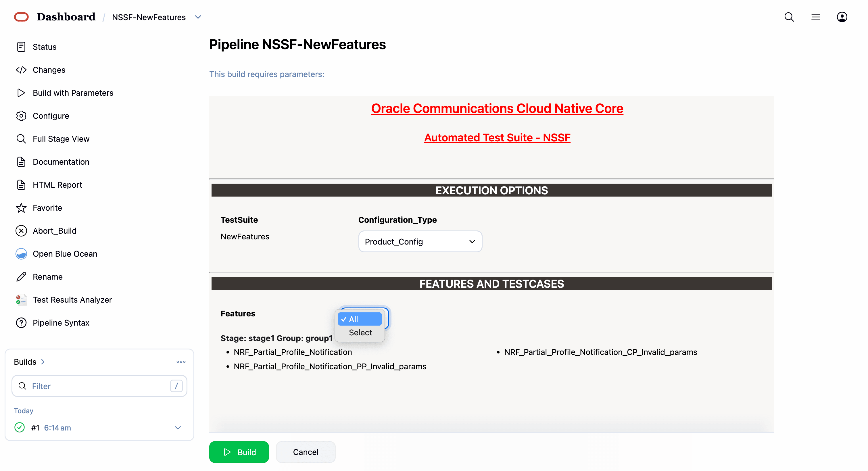Open the Full Stage View
Viewport: 868px width, 471px height.
53,139
